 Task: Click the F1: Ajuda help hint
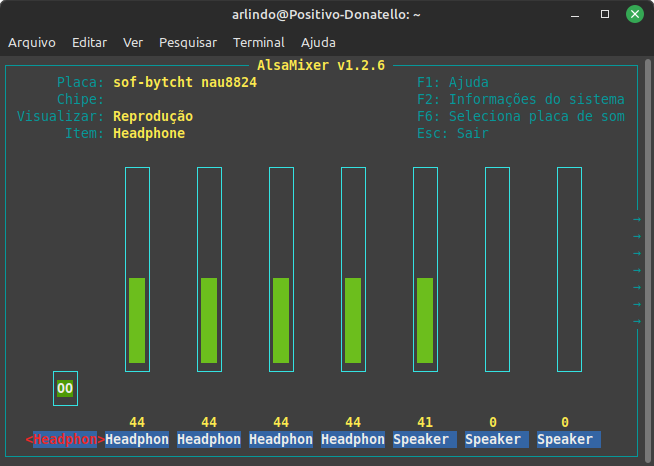(453, 82)
